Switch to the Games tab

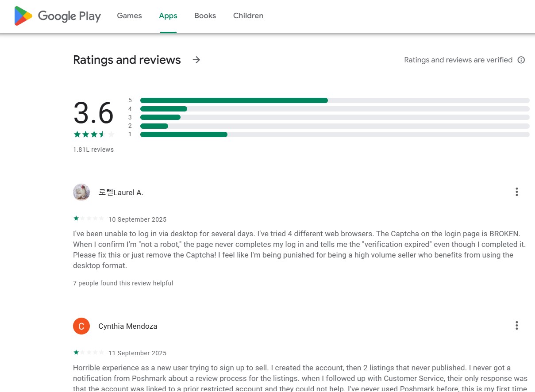pyautogui.click(x=129, y=16)
